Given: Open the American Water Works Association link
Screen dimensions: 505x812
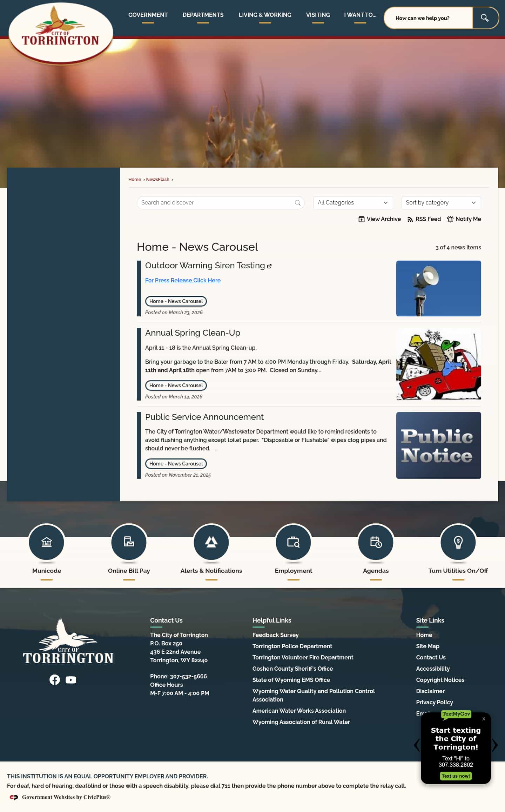Looking at the screenshot, I should coord(299,711).
